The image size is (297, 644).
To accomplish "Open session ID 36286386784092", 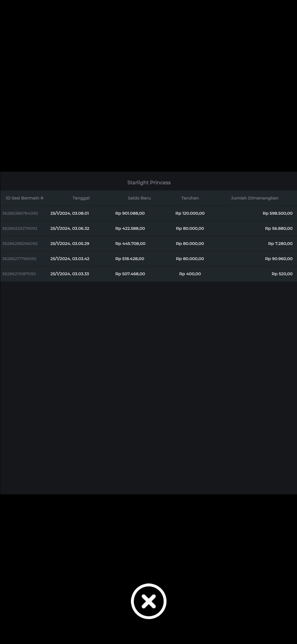I will coord(20,213).
